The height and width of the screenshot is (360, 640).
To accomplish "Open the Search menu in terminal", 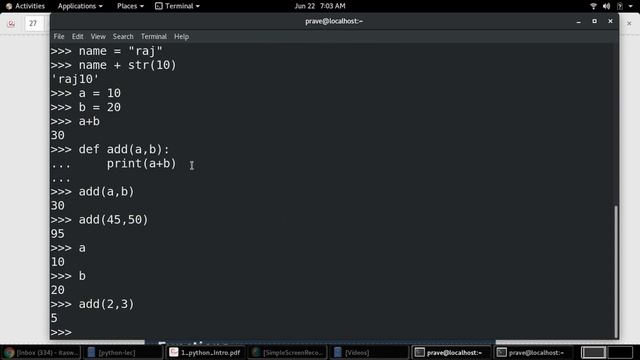I will coord(123,37).
